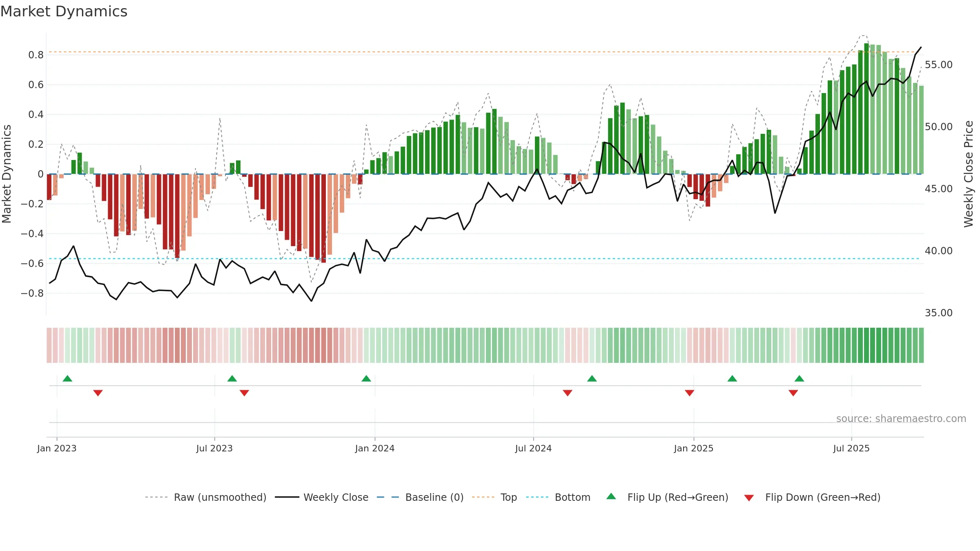This screenshot has height=551, width=980.
Task: Click the cyan dotted Bottom legend line sample
Action: coord(537,497)
